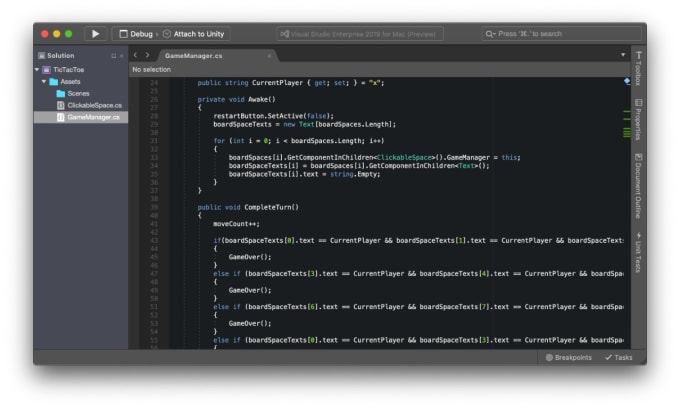Select the TicTacToe project in the tree

[69, 69]
